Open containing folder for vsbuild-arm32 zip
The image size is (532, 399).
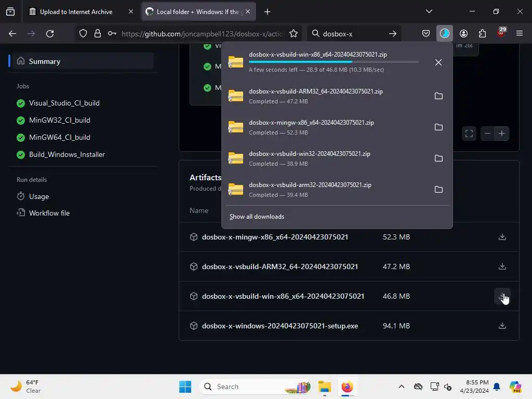point(438,190)
